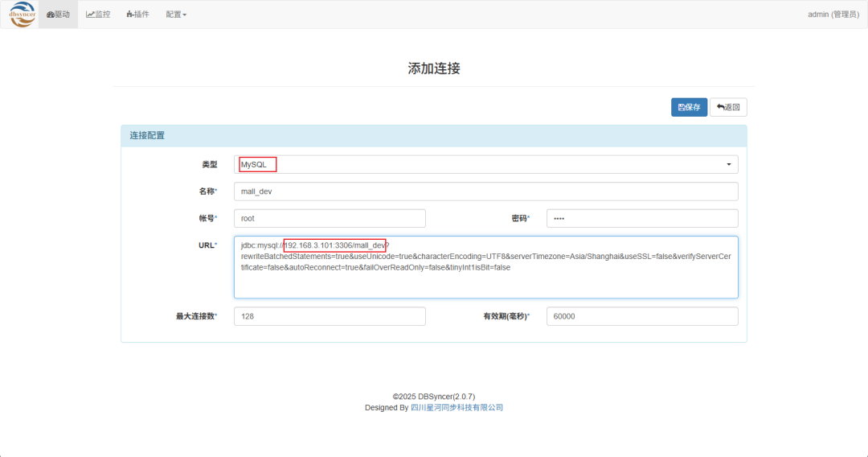Click the 返回 back button
Screen dimensions: 868x457
pyautogui.click(x=728, y=107)
